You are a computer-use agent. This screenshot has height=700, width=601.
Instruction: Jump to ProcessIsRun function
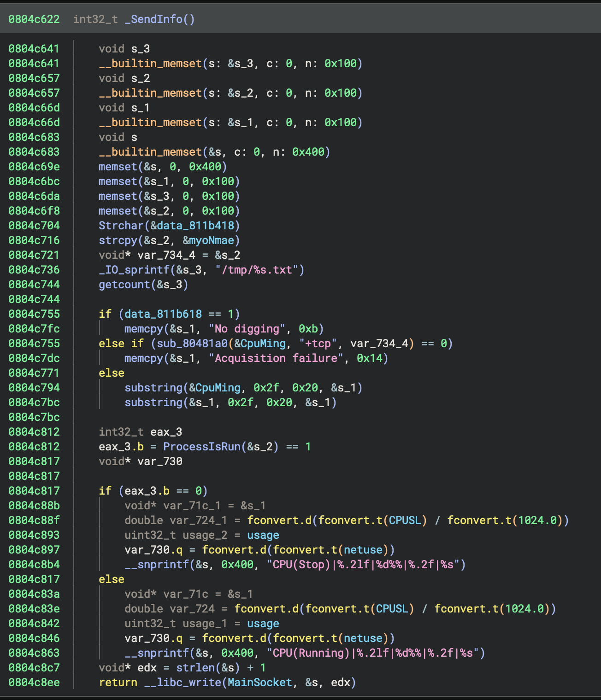(202, 447)
